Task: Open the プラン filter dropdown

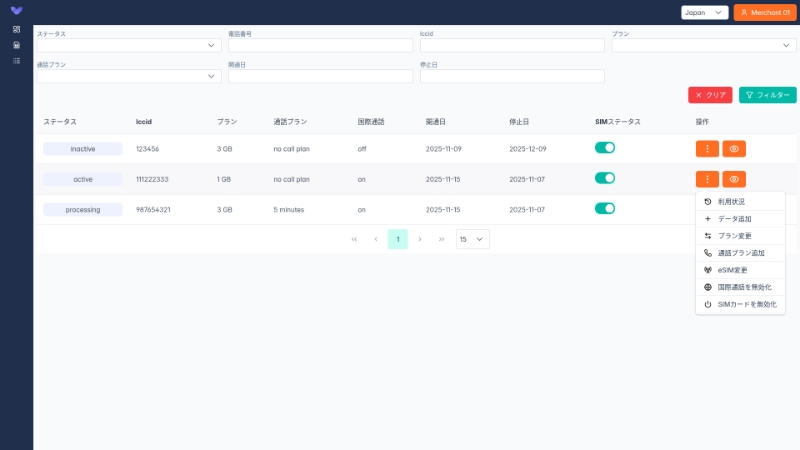Action: (704, 45)
